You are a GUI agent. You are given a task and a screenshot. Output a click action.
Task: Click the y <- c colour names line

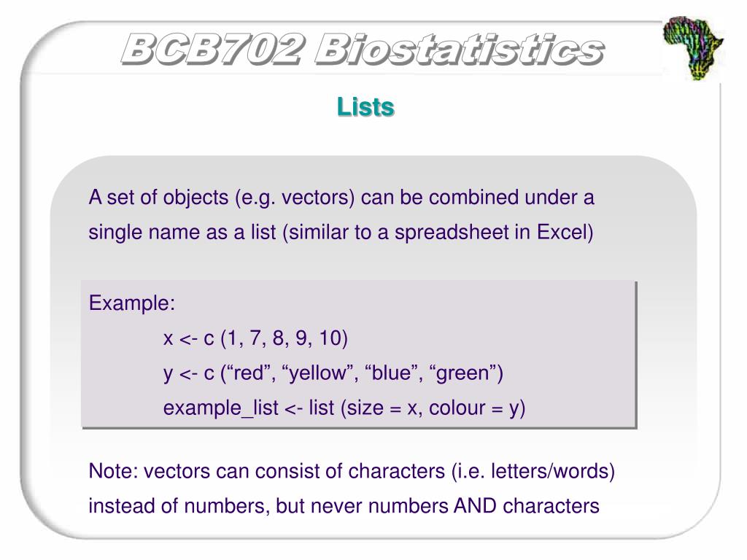pyautogui.click(x=333, y=373)
